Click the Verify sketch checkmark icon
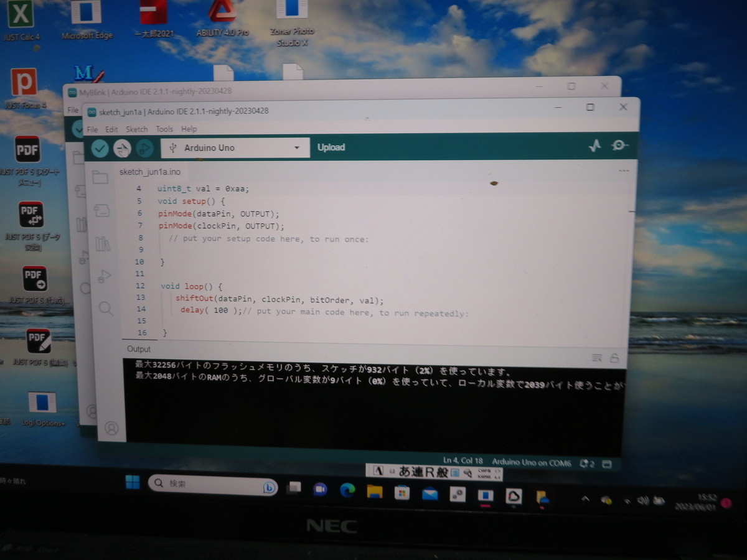This screenshot has width=747, height=560. point(100,147)
